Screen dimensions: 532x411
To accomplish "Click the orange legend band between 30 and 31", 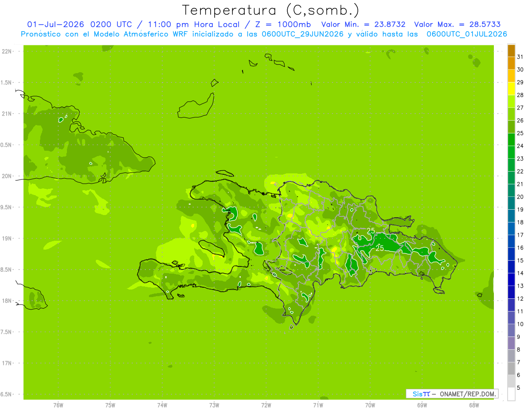I will pyautogui.click(x=511, y=63).
